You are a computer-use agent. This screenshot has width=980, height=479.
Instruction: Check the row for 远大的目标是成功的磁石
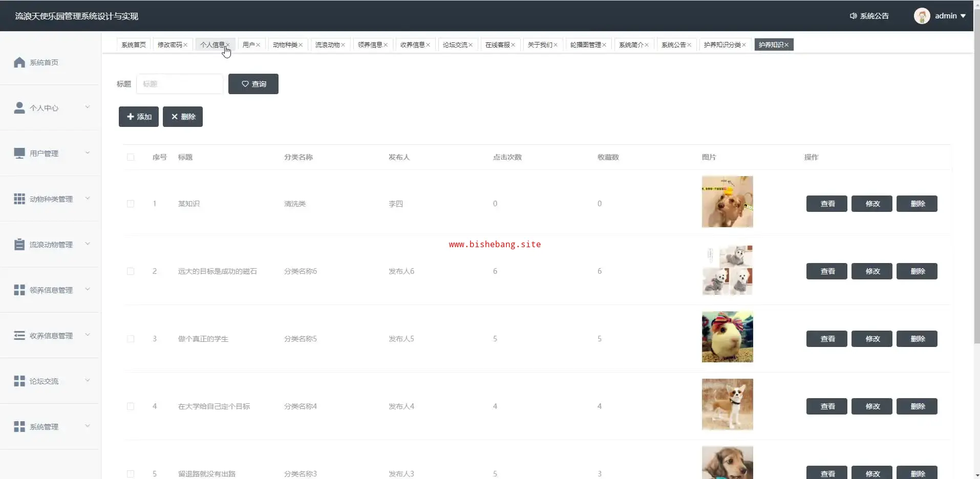pos(131,271)
